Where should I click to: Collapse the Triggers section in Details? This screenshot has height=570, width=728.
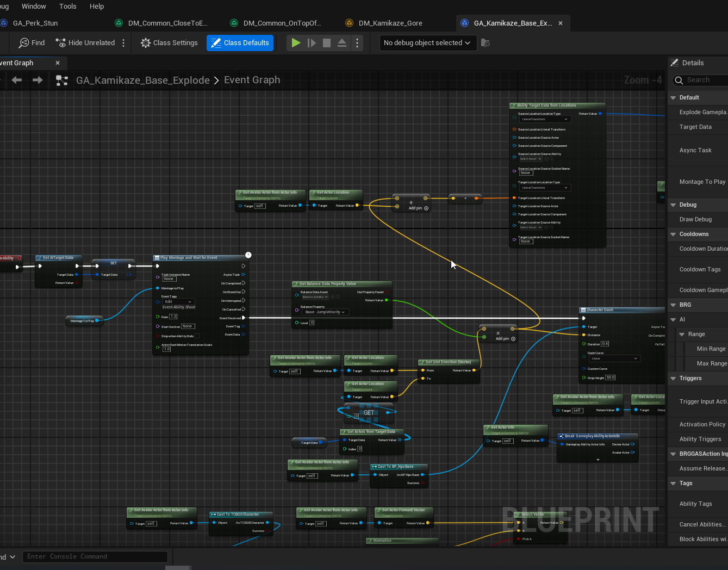[674, 379]
